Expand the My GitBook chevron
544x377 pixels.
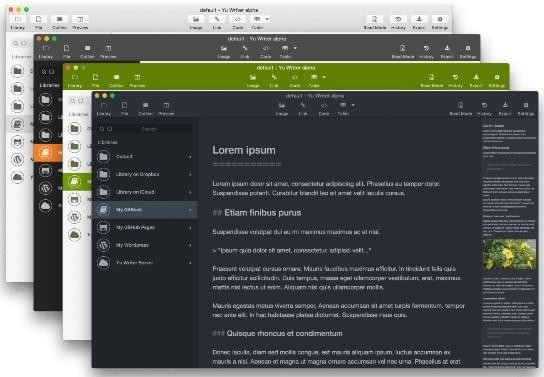pyautogui.click(x=190, y=210)
